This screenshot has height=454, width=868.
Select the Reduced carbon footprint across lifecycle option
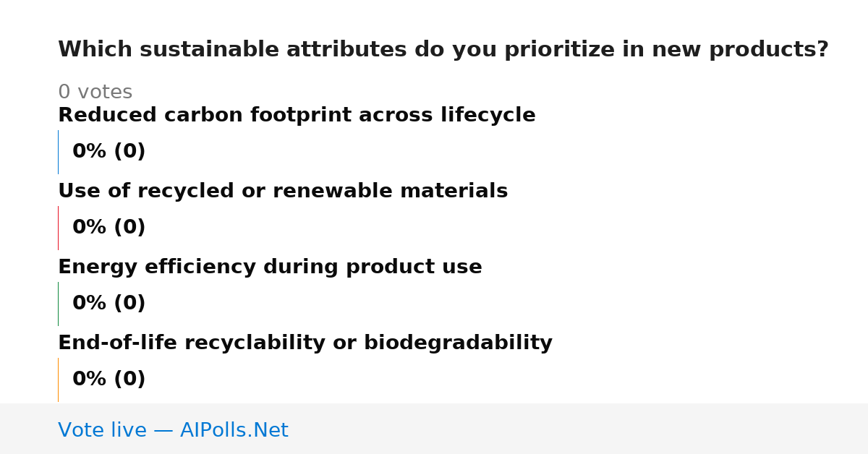(x=297, y=116)
